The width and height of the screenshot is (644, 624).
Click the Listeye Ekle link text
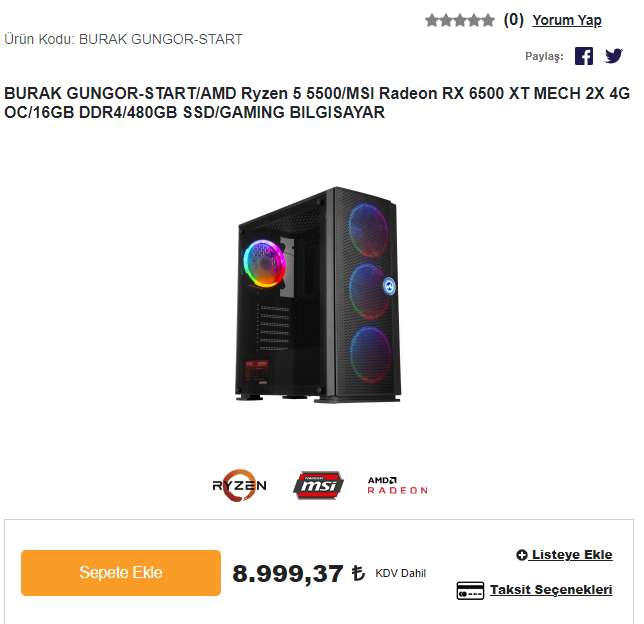tap(572, 555)
